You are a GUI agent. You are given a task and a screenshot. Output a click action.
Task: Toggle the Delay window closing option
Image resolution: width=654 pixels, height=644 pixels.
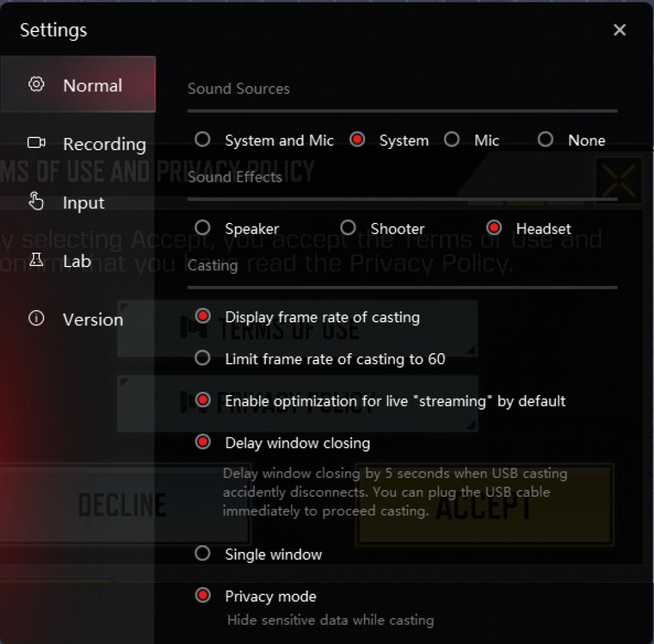click(203, 442)
